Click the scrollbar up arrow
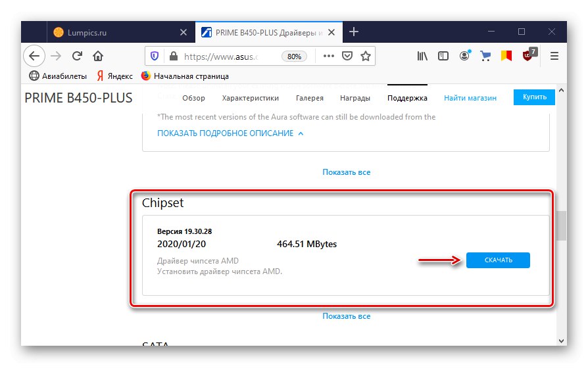 tap(561, 90)
